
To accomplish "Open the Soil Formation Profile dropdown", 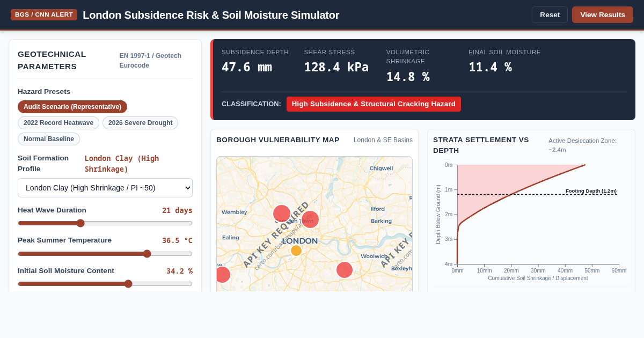I will point(105,188).
